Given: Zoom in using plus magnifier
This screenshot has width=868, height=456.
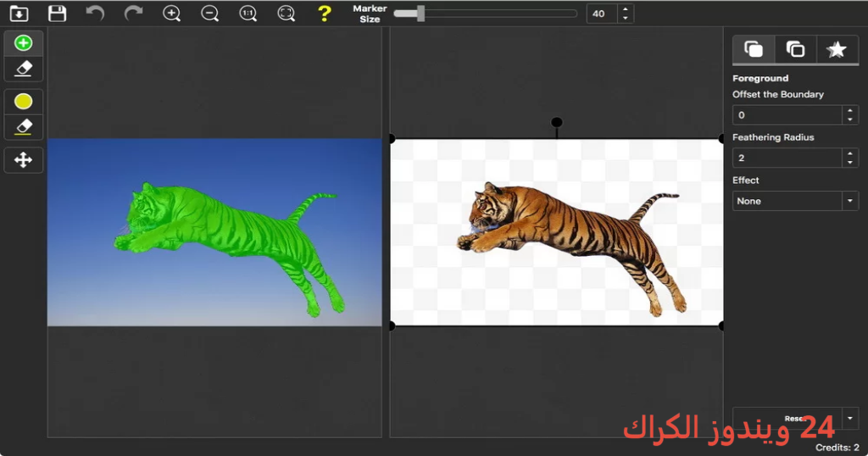Looking at the screenshot, I should pos(171,14).
